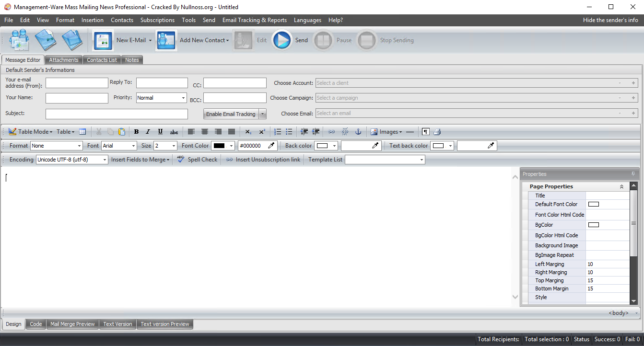Switch to the Code view tab
This screenshot has width=644, height=346.
tap(36, 324)
